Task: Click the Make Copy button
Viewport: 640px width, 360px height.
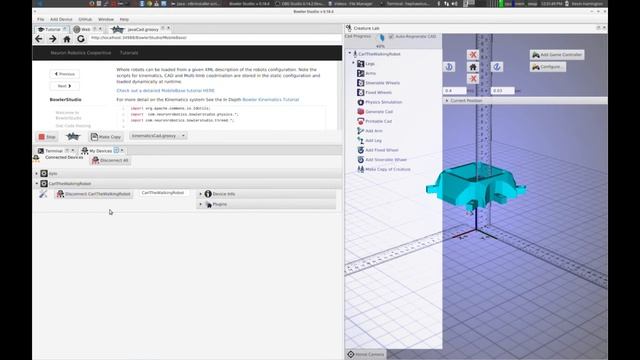Action: point(106,137)
